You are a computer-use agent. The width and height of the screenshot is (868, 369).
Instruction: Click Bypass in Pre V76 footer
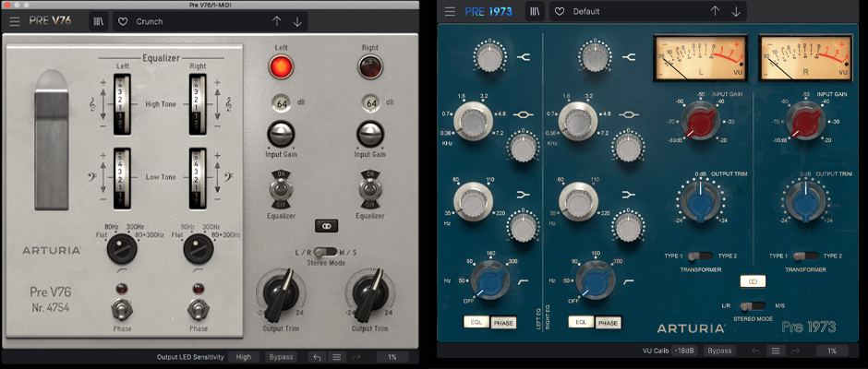tap(281, 357)
